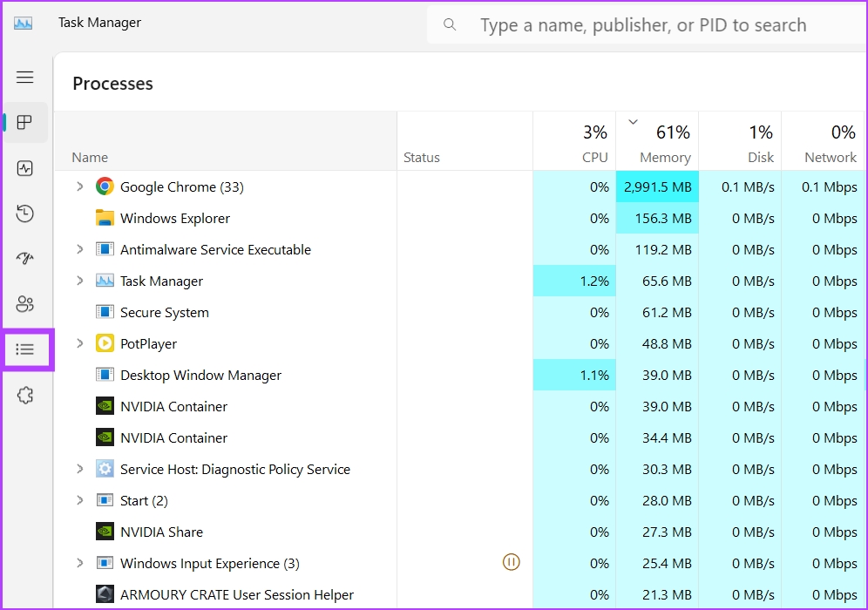Open the App history page icon
This screenshot has height=610, width=868.
[x=25, y=213]
